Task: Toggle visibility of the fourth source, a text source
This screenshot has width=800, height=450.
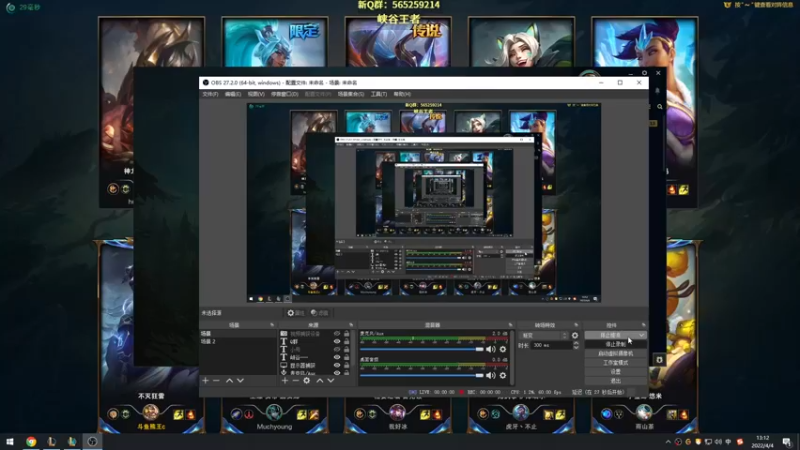Action: coord(337,357)
